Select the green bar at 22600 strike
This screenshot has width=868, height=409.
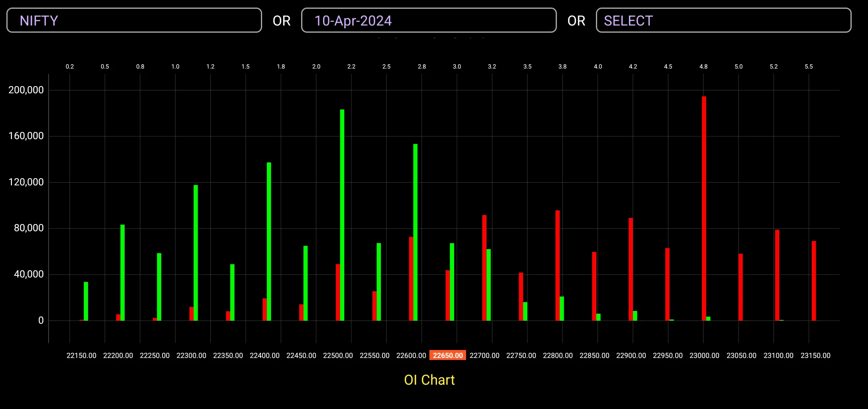pyautogui.click(x=415, y=232)
